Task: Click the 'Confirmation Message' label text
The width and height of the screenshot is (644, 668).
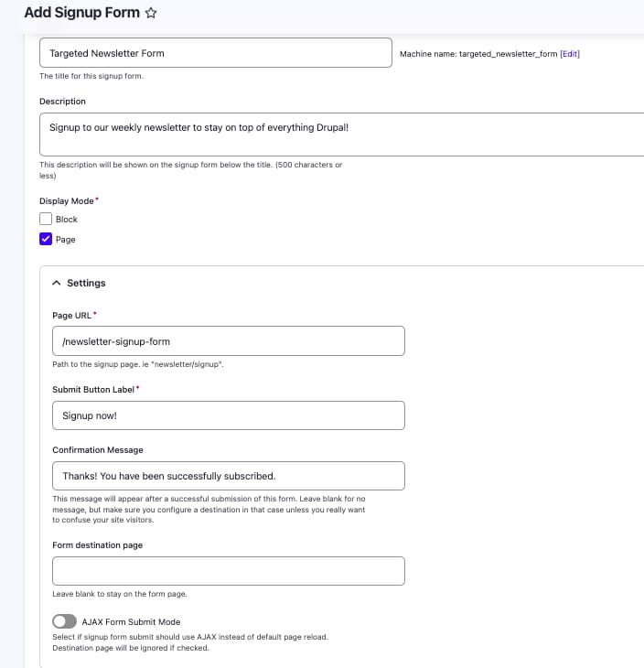Action: coord(98,450)
